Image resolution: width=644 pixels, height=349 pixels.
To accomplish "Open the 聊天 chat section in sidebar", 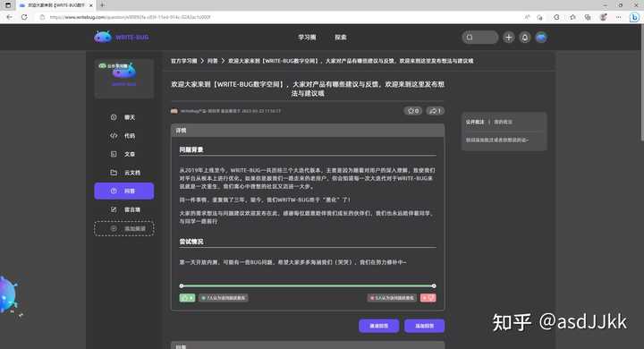I will pos(123,117).
